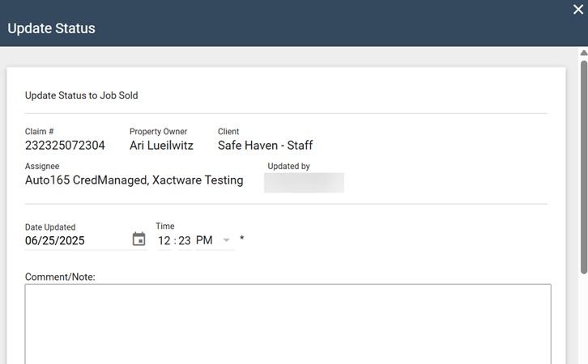Screen dimensions: 588x364
Task: Click the Update Status title bar text
Action: pos(51,28)
